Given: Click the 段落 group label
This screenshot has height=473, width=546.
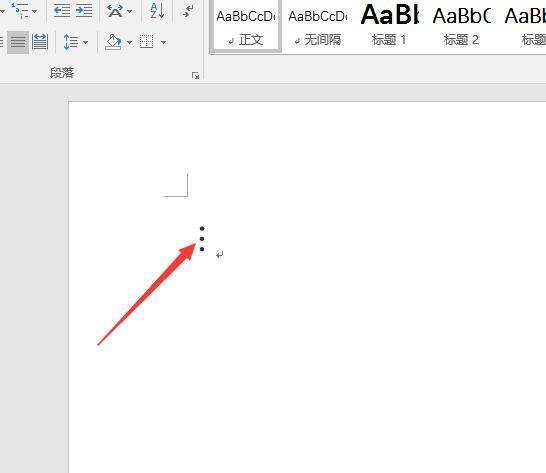Looking at the screenshot, I should click(62, 73).
